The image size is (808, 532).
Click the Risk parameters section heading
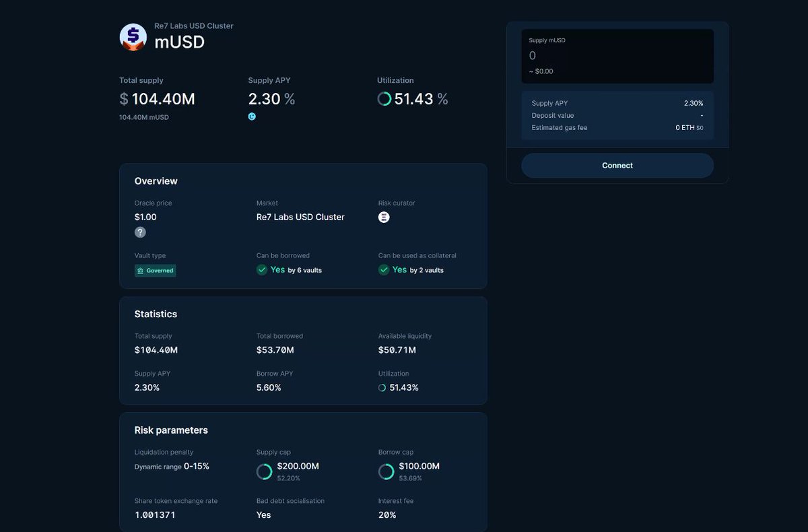pyautogui.click(x=171, y=430)
